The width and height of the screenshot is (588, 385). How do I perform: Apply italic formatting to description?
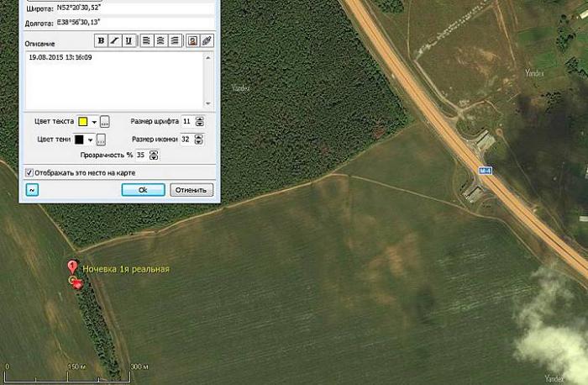115,40
